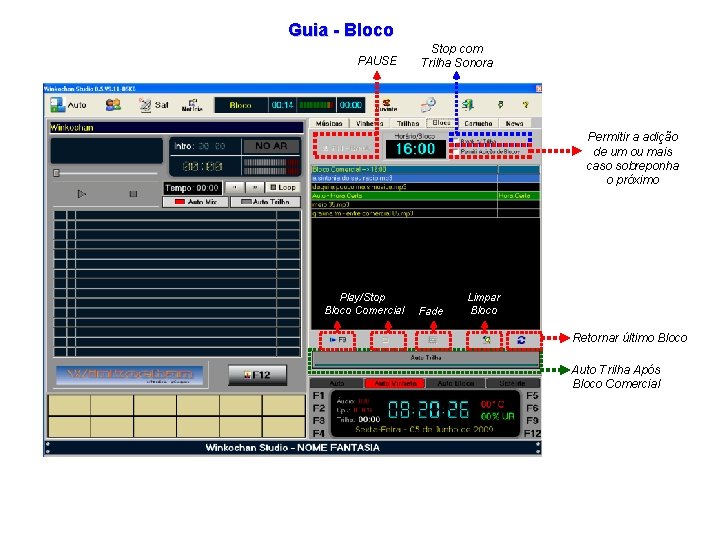
Task: Click the Fade icon button
Action: click(432, 340)
